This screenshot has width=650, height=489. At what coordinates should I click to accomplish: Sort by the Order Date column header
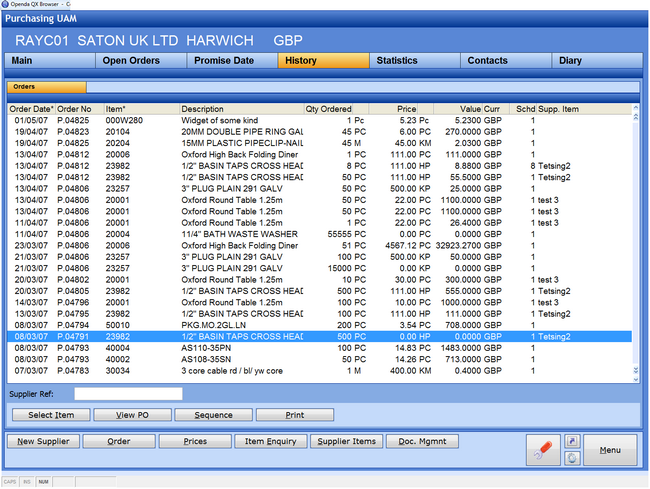click(32, 109)
